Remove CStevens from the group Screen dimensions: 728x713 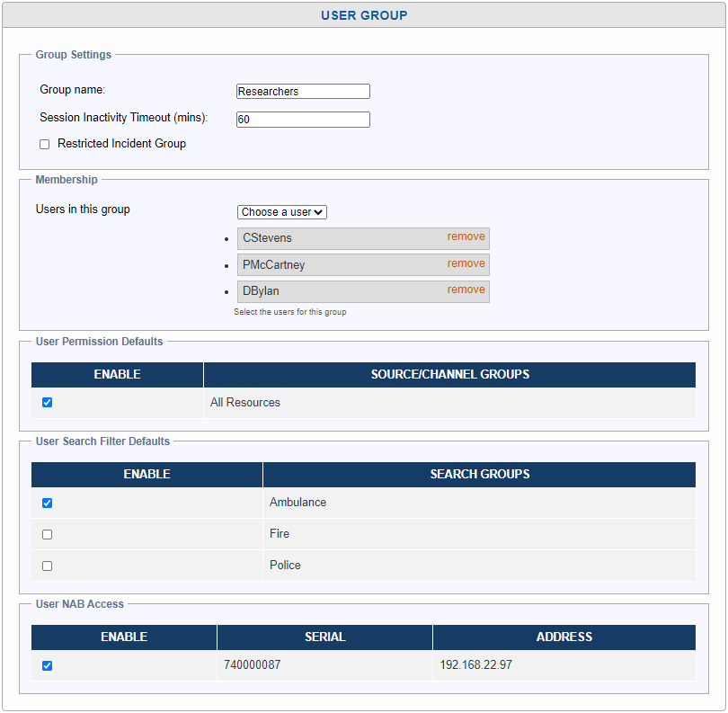(x=466, y=237)
